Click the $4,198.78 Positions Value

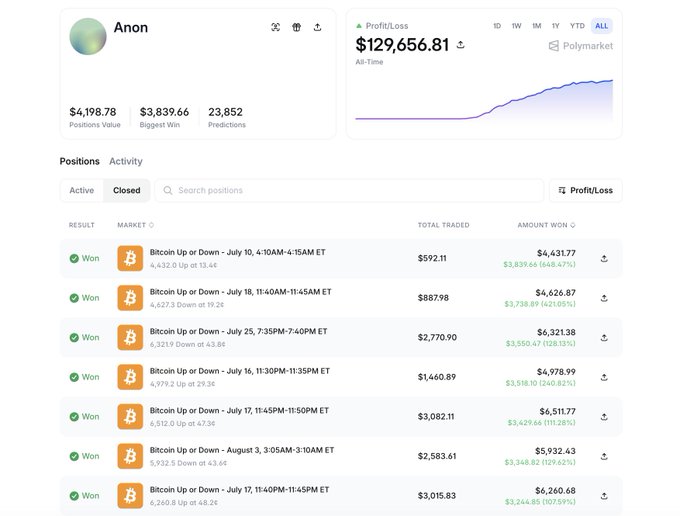click(x=93, y=112)
